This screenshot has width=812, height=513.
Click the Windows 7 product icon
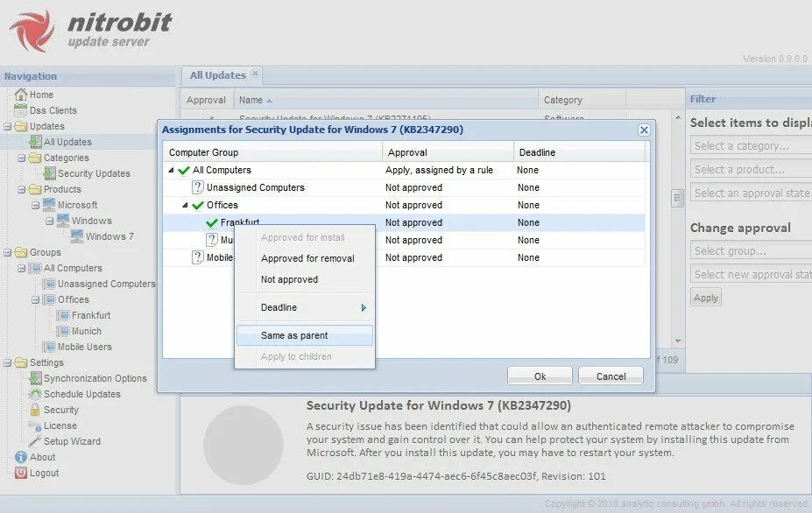(76, 236)
